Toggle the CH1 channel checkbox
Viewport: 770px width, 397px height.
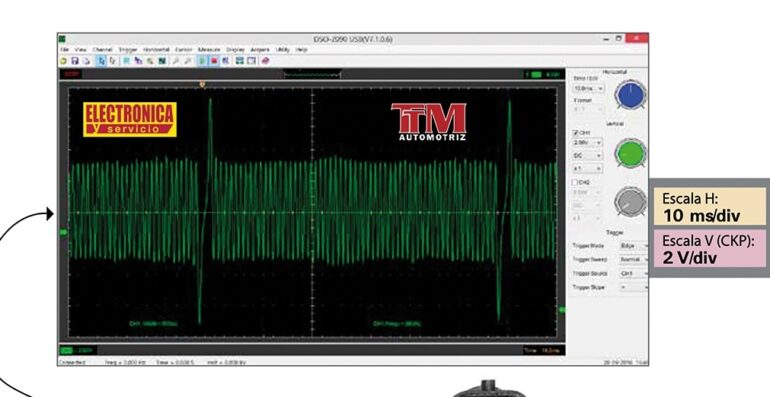[576, 133]
